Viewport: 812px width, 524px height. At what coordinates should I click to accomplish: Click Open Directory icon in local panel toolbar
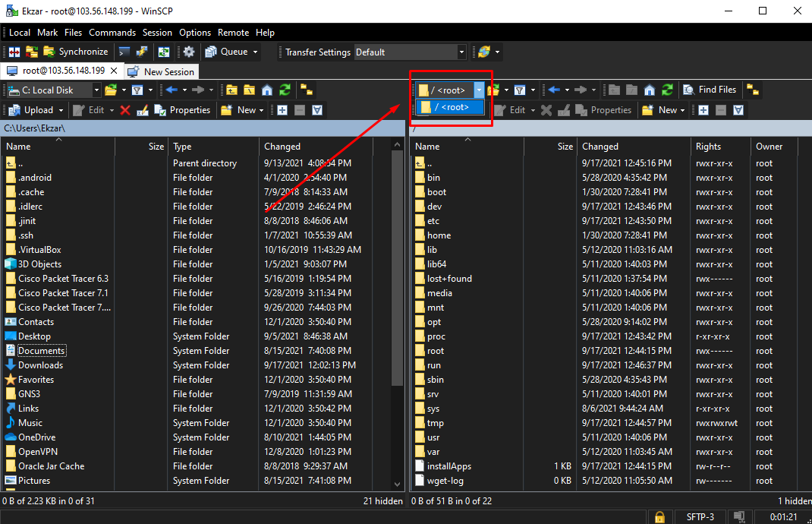click(110, 90)
